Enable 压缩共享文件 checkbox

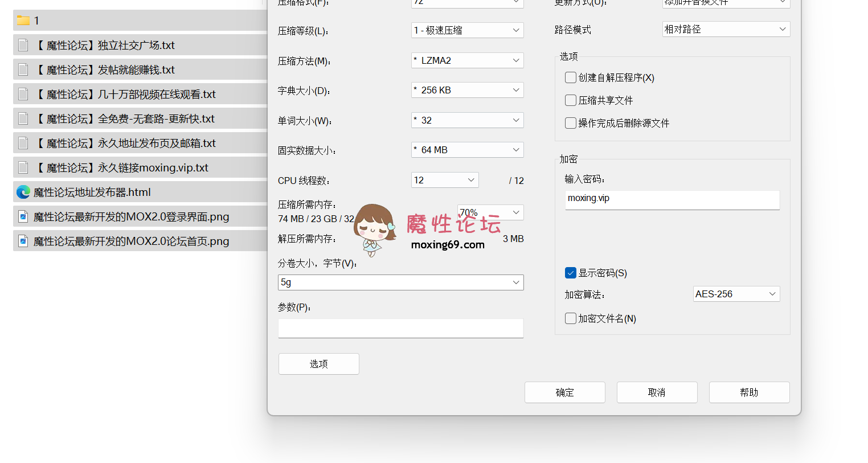pos(571,100)
